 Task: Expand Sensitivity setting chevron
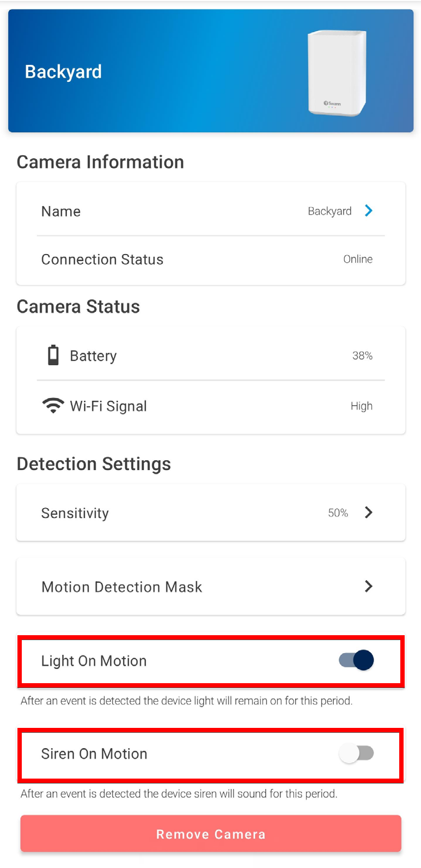tap(369, 513)
